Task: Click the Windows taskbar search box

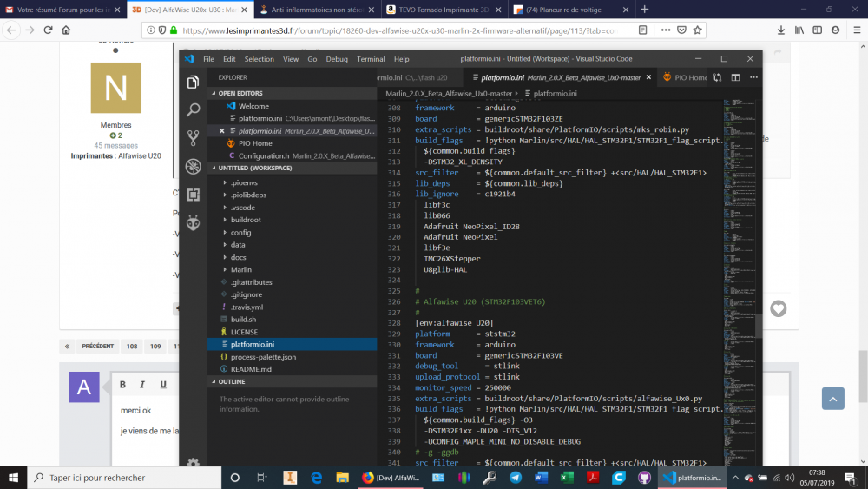Action: [x=124, y=478]
